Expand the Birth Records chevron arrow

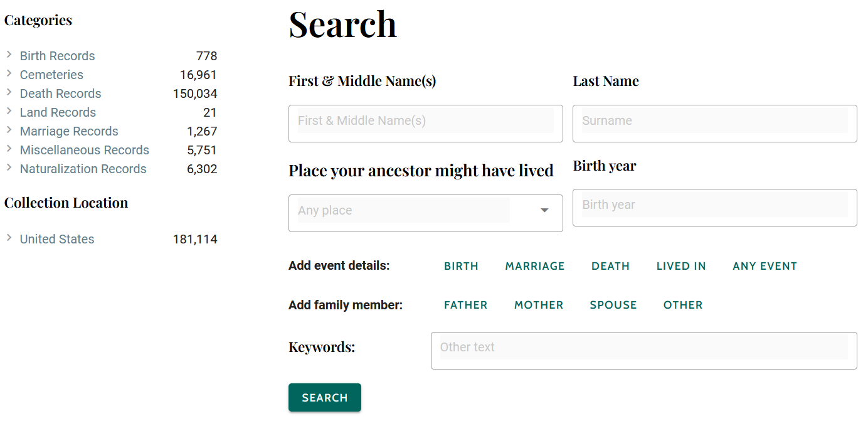[9, 55]
